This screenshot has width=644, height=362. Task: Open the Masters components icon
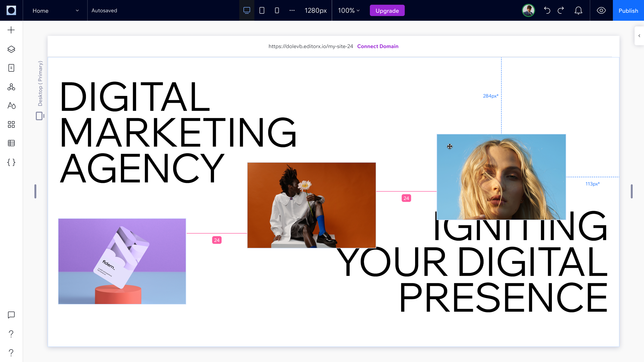[x=11, y=87]
